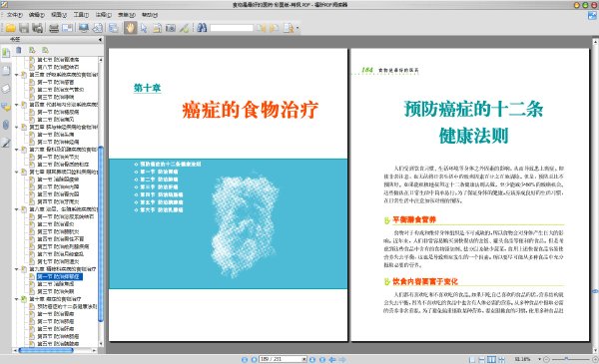Click the binoculars Find icon
The height and width of the screenshot is (364, 599).
pos(202,28)
